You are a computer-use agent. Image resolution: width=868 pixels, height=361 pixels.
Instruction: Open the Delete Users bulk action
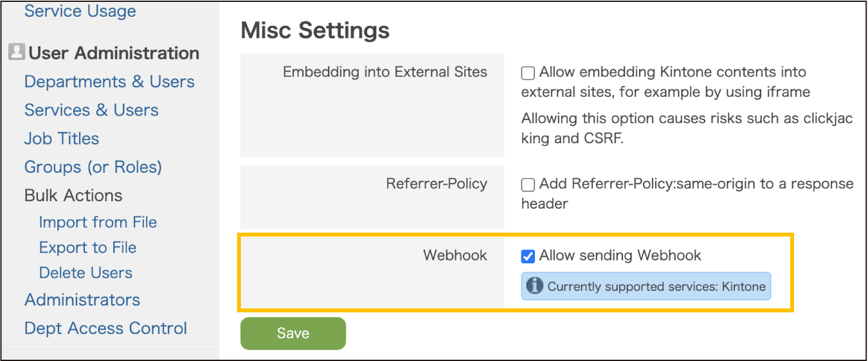[86, 272]
